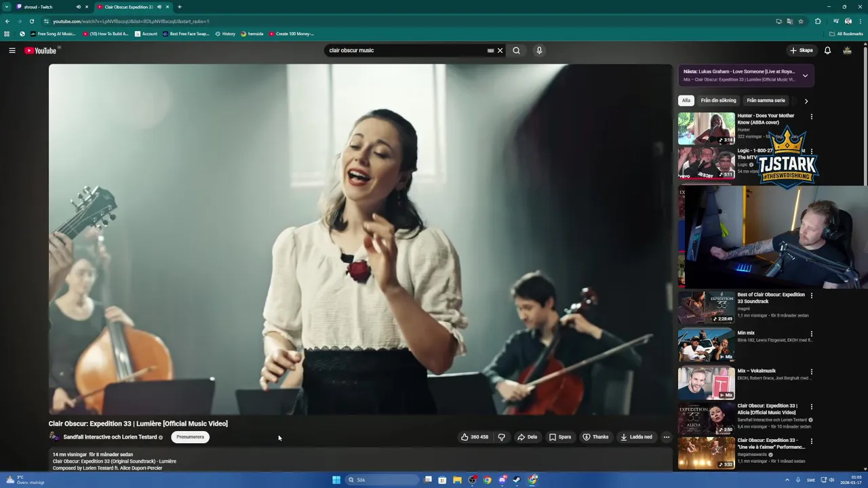
Task: Open the tab search dropdown arrow
Action: 7,7
